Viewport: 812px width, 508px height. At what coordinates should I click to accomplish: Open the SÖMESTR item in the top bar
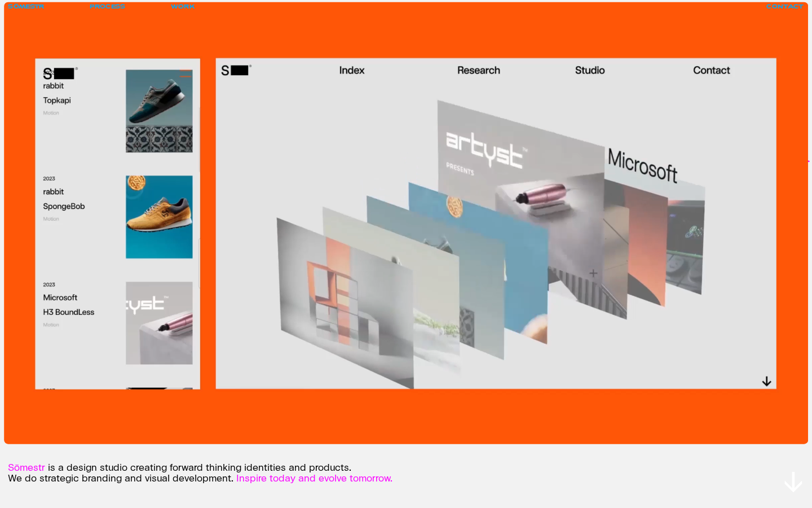click(x=26, y=7)
